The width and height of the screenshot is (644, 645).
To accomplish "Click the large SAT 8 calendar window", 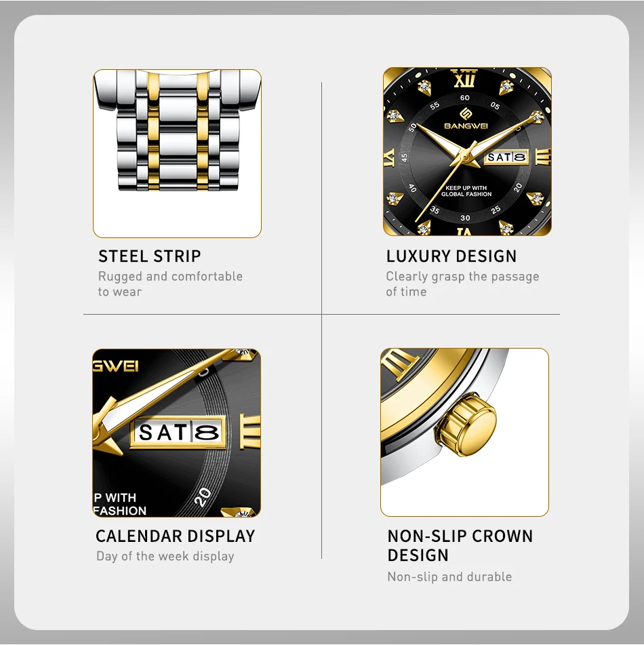I will 178,432.
